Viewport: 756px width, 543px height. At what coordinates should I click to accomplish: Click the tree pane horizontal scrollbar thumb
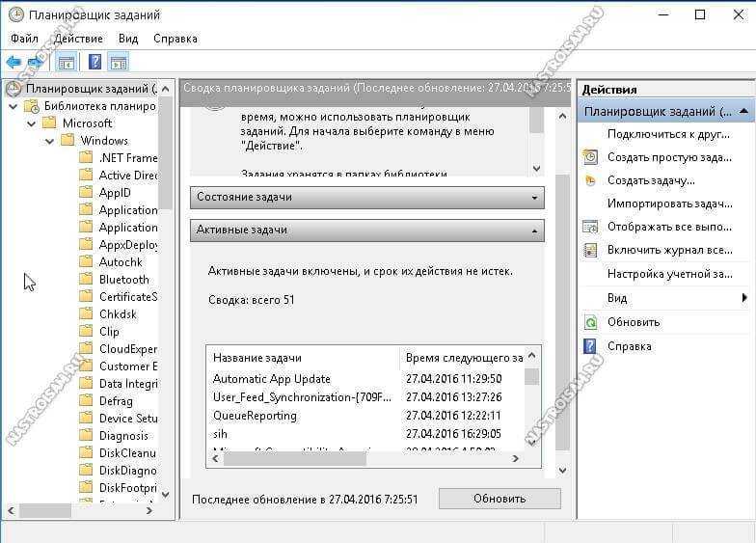[x=45, y=510]
